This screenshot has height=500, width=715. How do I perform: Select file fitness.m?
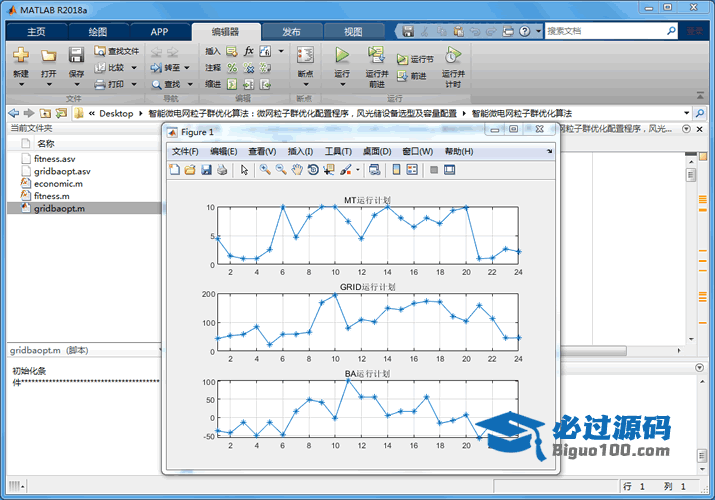(x=52, y=196)
